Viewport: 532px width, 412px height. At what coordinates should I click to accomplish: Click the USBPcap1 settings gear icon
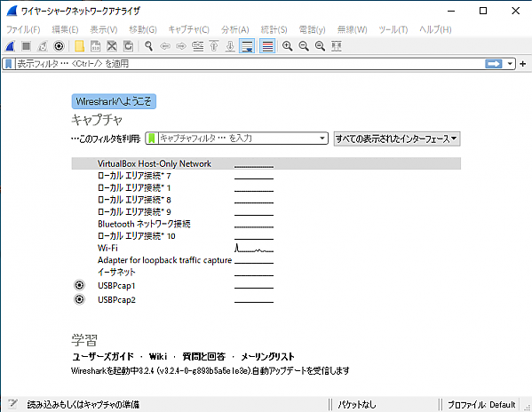click(x=79, y=285)
